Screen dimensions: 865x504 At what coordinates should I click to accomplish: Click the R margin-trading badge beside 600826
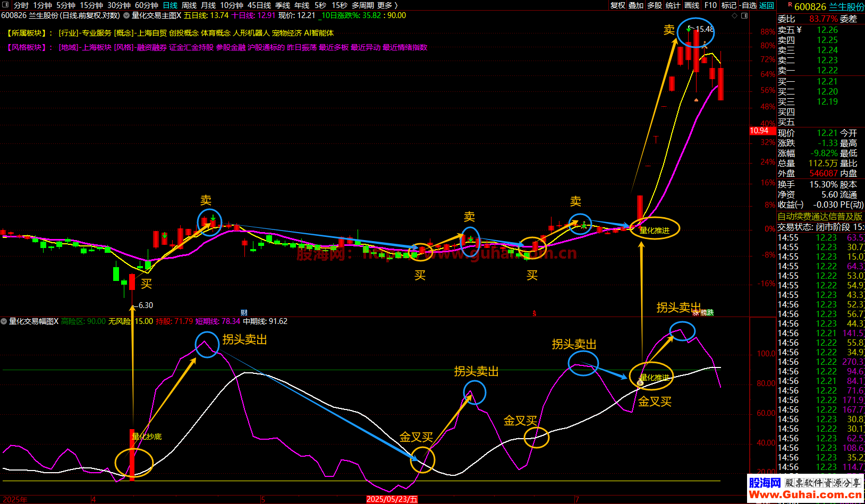pyautogui.click(x=790, y=5)
